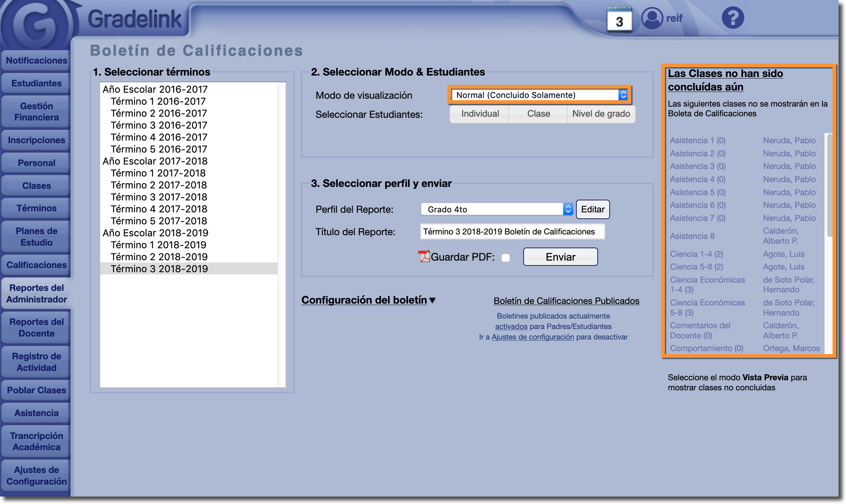
Task: Click the Título del Reporte text field
Action: pos(512,232)
